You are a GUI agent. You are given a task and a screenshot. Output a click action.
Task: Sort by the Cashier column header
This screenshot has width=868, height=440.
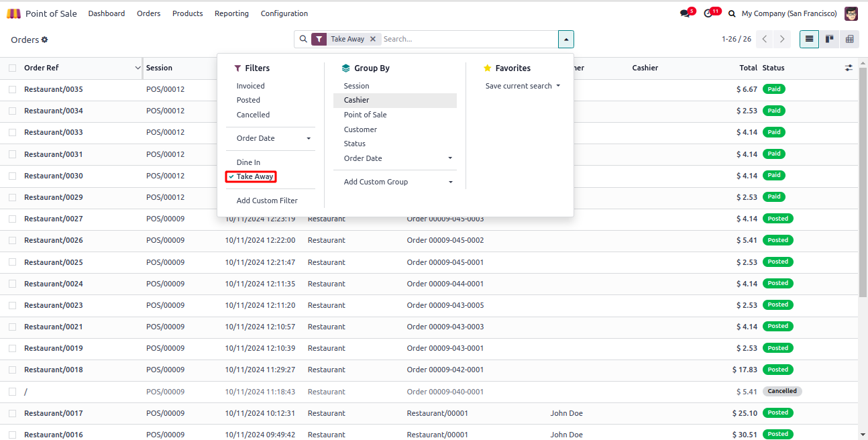coord(645,68)
